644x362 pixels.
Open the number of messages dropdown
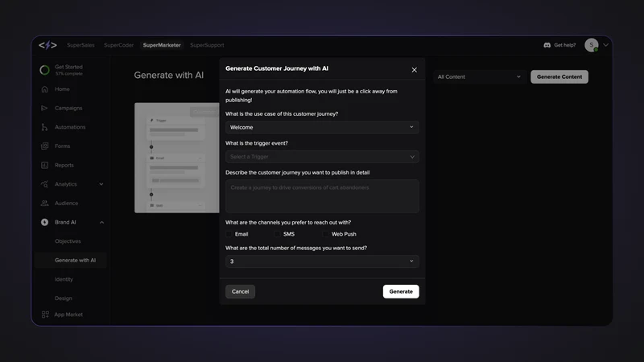coord(322,261)
